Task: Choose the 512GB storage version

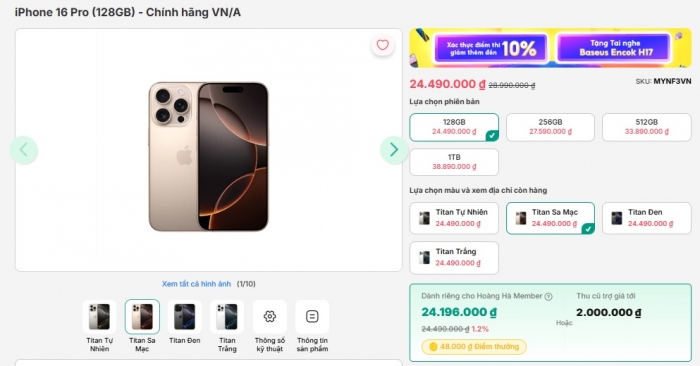Action: [x=646, y=127]
